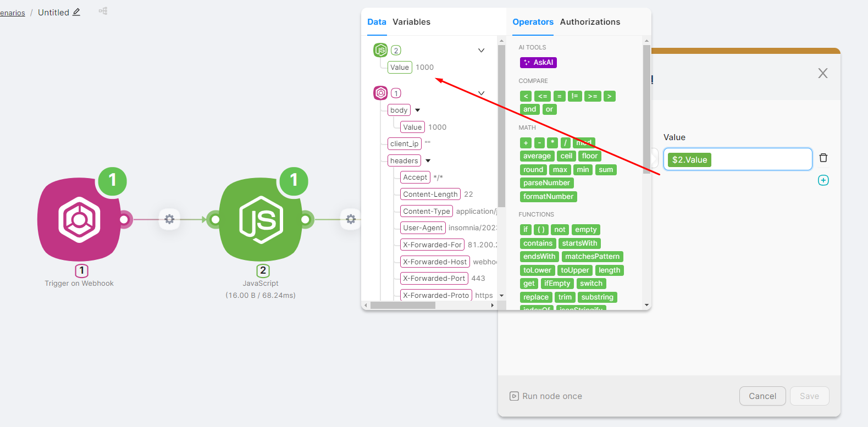Viewport: 868px width, 427px height.
Task: Click the Value input field containing $2.Value
Action: [x=759, y=159]
